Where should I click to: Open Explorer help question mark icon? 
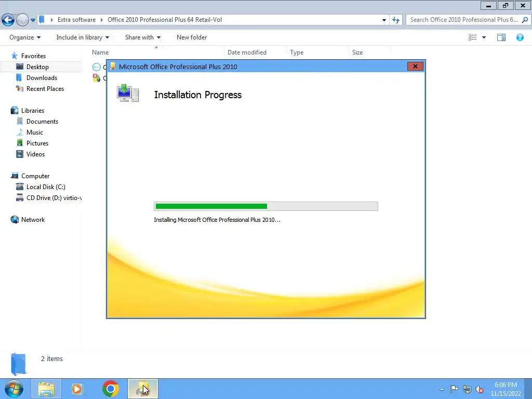pos(520,37)
